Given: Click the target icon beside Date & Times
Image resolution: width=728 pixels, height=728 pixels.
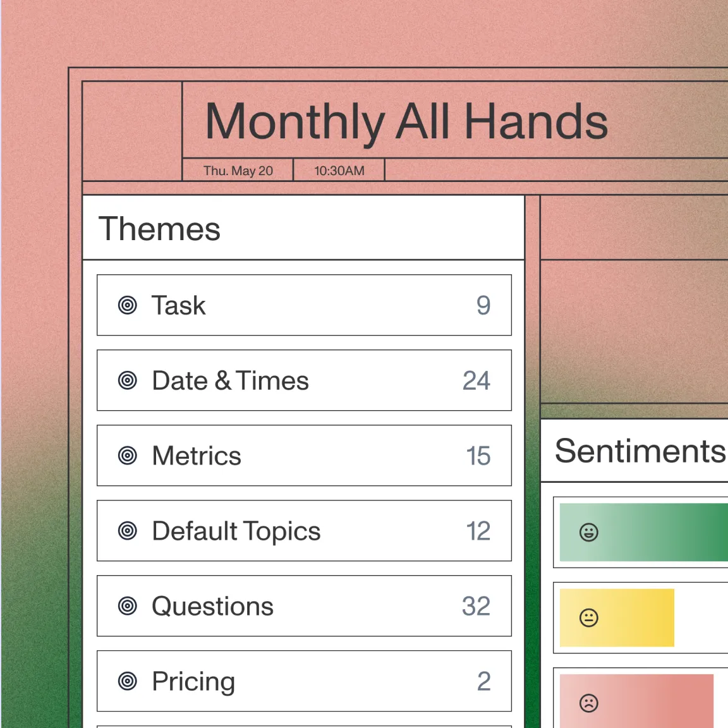Looking at the screenshot, I should [128, 380].
